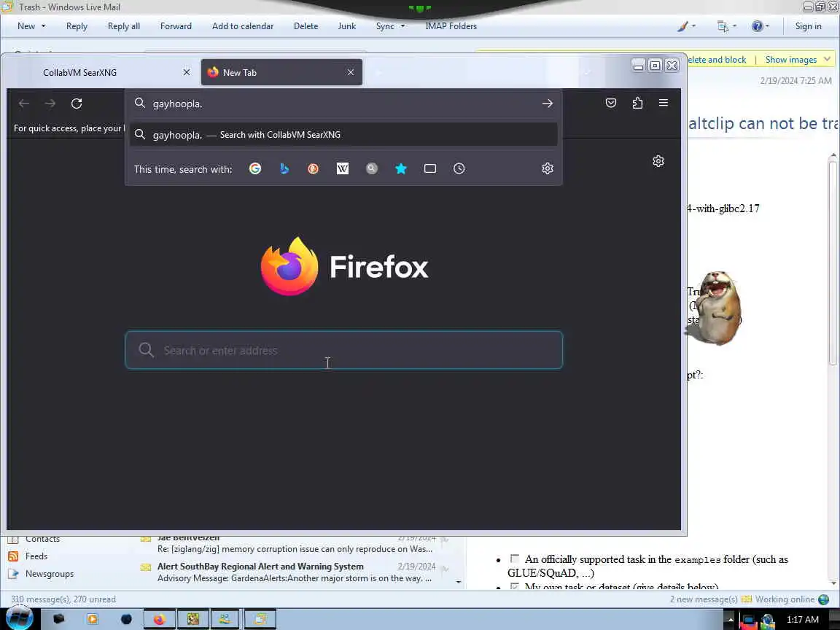Viewport: 840px width, 630px height.
Task: Search history with the clock icon
Action: coord(459,168)
